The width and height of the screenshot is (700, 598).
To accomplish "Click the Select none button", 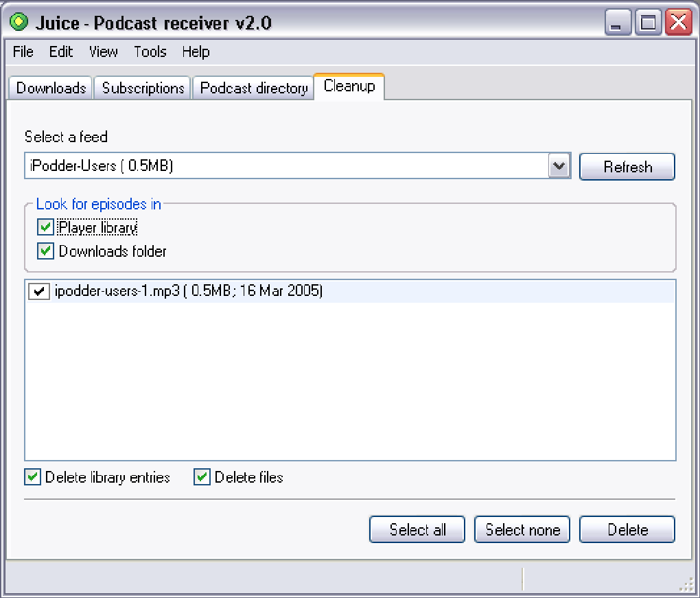I will click(522, 529).
